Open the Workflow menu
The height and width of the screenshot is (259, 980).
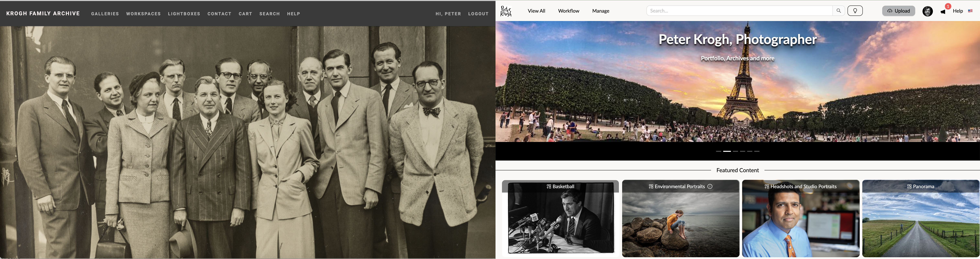pyautogui.click(x=568, y=11)
